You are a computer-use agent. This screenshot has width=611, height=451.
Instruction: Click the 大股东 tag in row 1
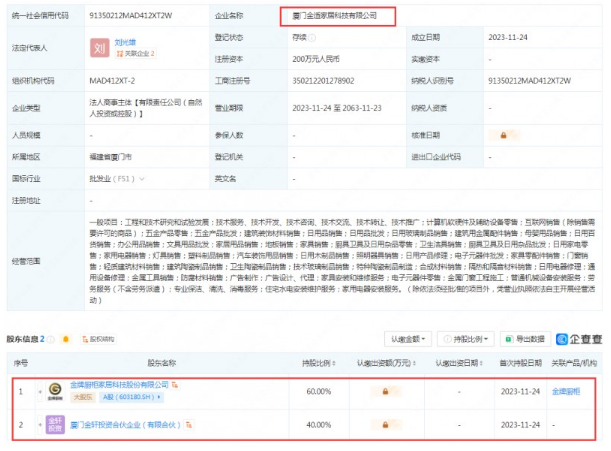[83, 397]
